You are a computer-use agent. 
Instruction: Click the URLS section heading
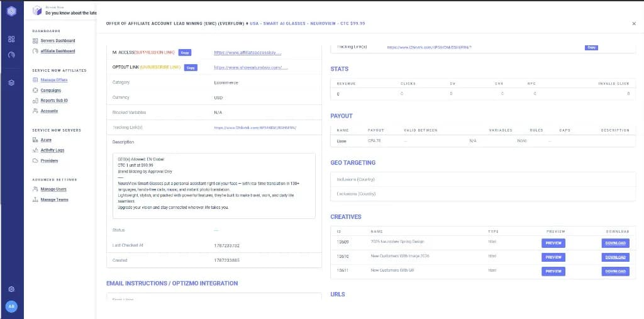pos(338,294)
